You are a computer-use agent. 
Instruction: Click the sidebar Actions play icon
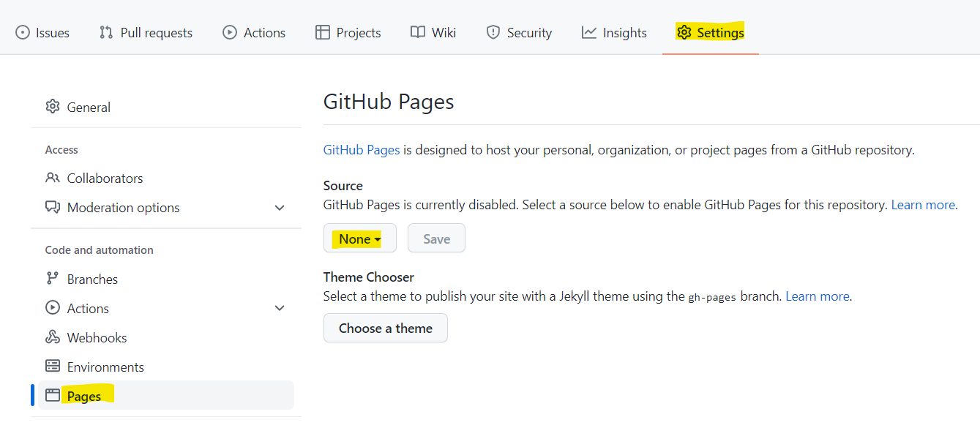tap(52, 308)
